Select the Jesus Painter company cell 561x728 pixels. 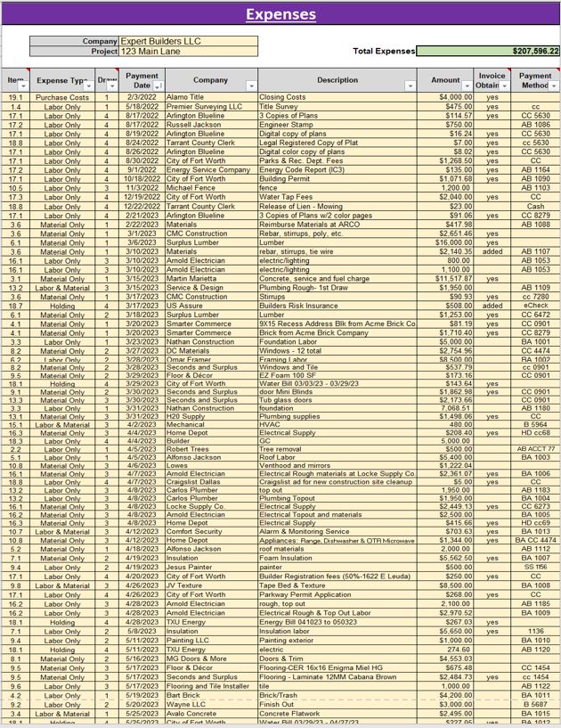click(x=212, y=567)
